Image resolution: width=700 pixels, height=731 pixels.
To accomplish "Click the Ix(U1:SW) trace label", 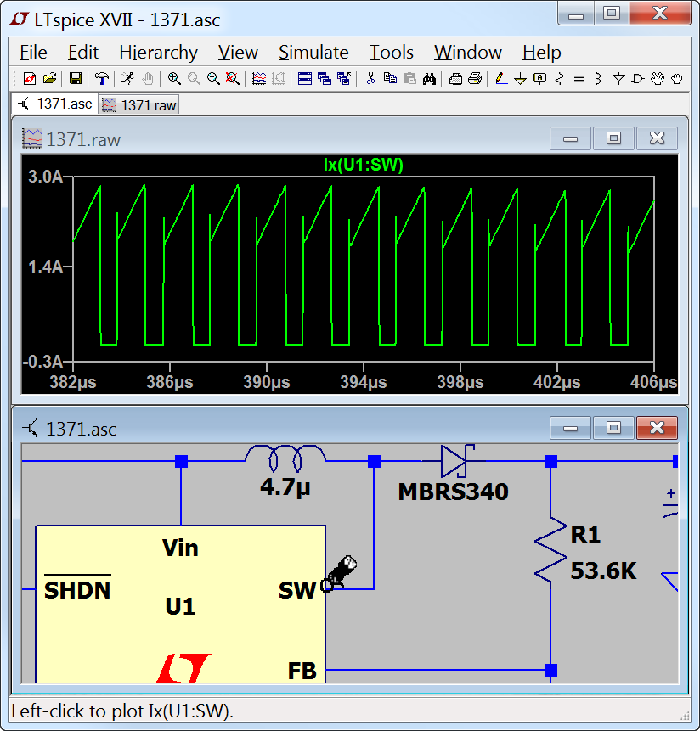I will click(363, 166).
